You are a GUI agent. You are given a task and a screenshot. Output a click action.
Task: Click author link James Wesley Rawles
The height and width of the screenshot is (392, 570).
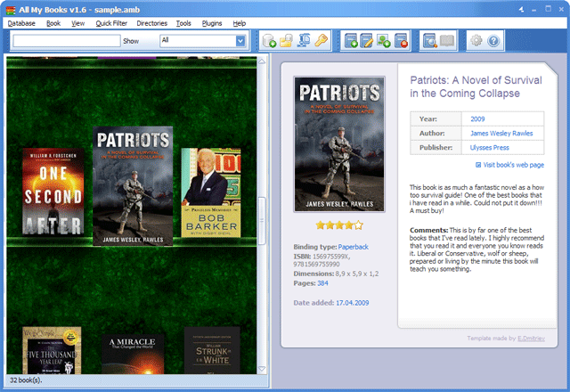click(x=501, y=133)
